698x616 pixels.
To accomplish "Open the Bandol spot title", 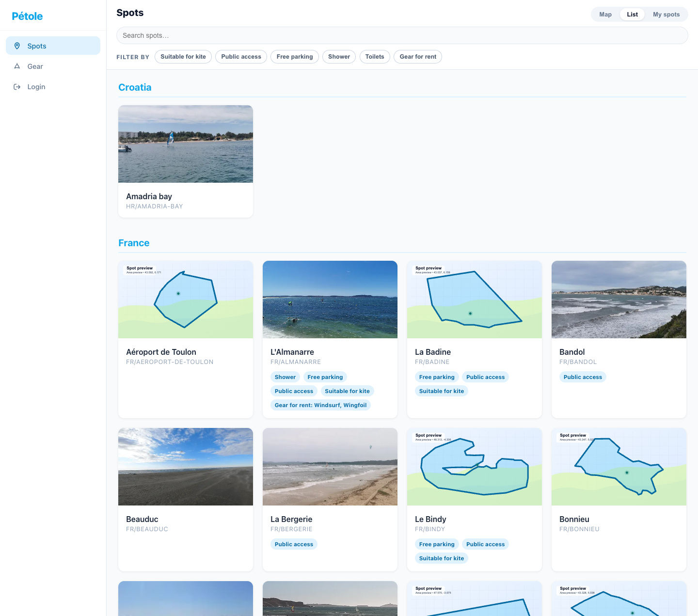I will click(x=572, y=352).
